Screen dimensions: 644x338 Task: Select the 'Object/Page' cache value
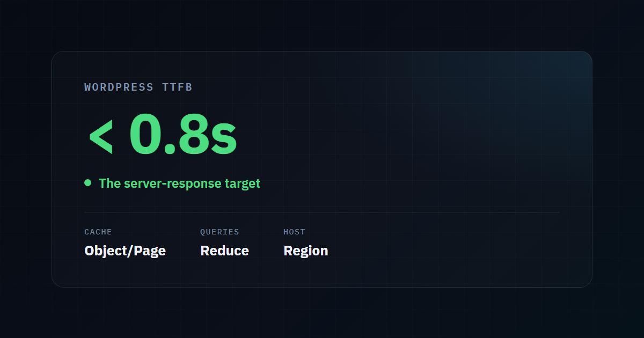(125, 251)
